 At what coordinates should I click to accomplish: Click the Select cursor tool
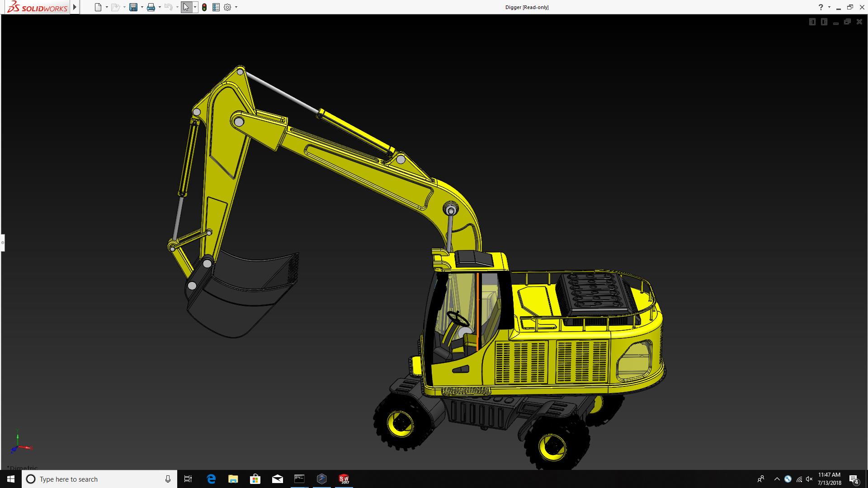pos(186,7)
